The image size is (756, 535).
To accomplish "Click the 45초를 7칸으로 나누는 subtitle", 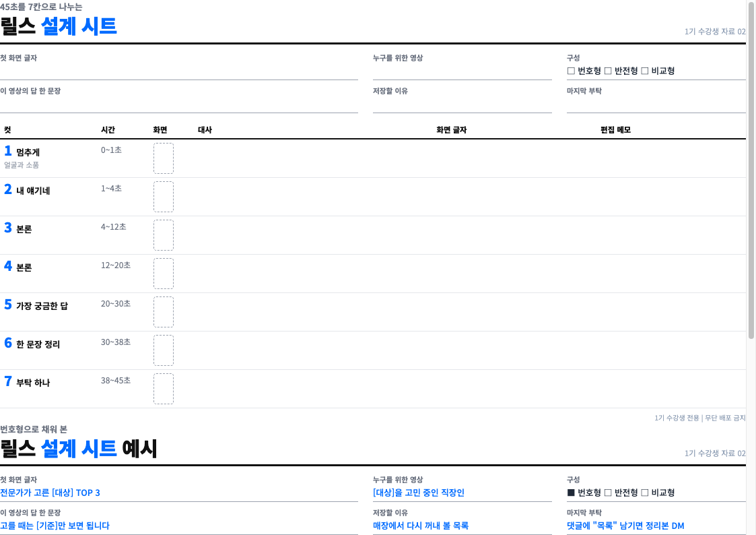I will pos(41,7).
